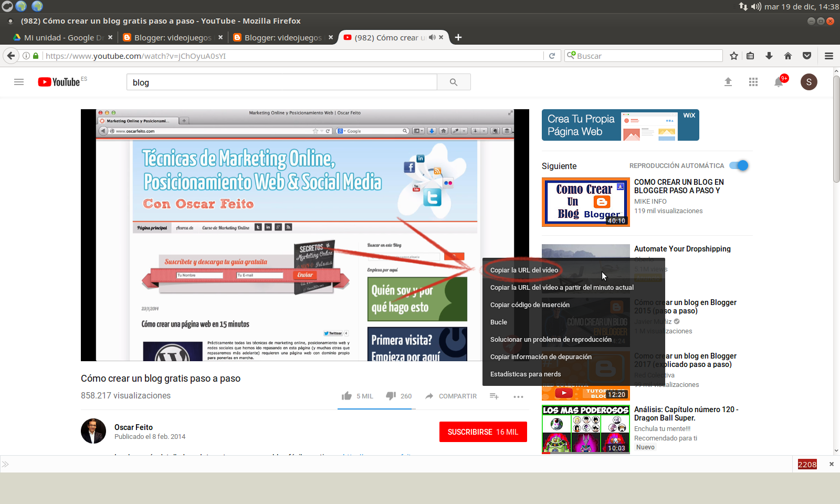Click the Firefox downloads arrow icon

768,55
